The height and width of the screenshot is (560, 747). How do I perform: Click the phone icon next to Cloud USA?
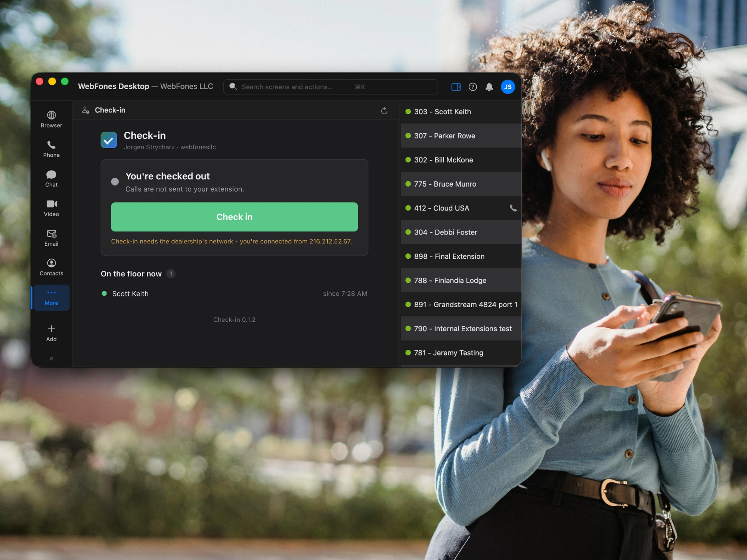tap(513, 208)
